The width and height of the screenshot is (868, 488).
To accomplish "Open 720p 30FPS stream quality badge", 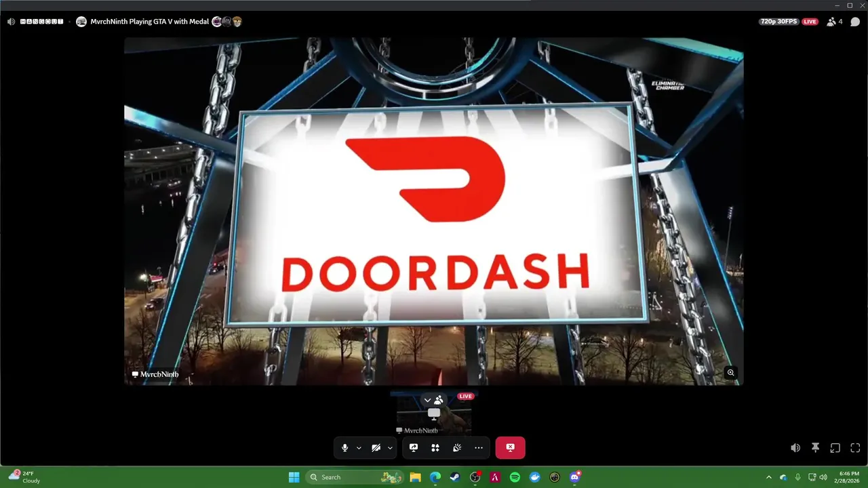I will (778, 22).
